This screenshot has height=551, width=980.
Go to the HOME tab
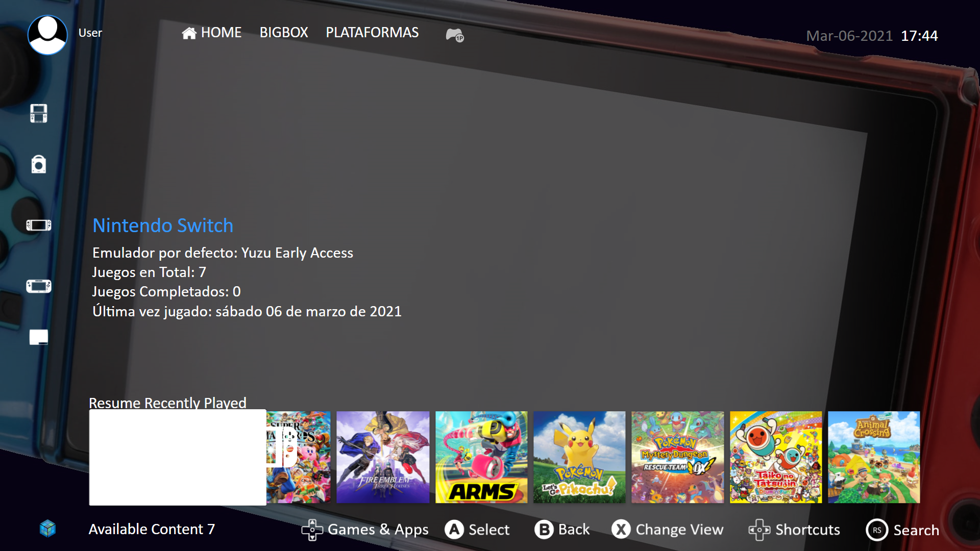click(x=211, y=33)
